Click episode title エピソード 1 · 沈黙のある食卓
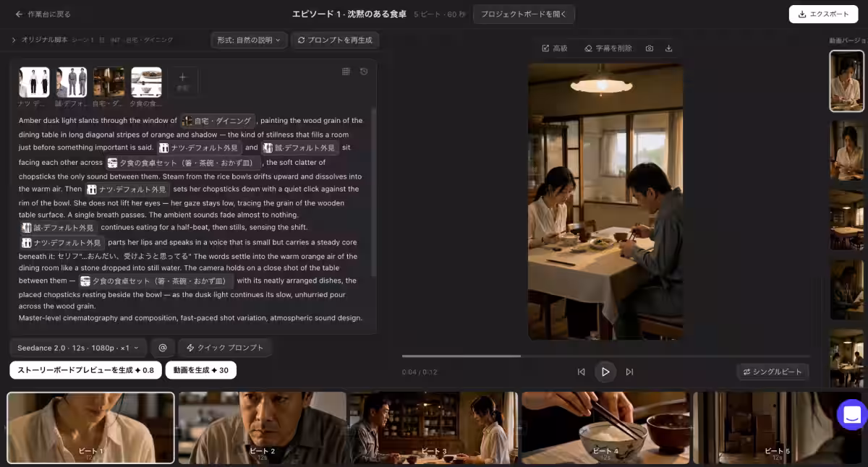The image size is (868, 467). (x=349, y=14)
